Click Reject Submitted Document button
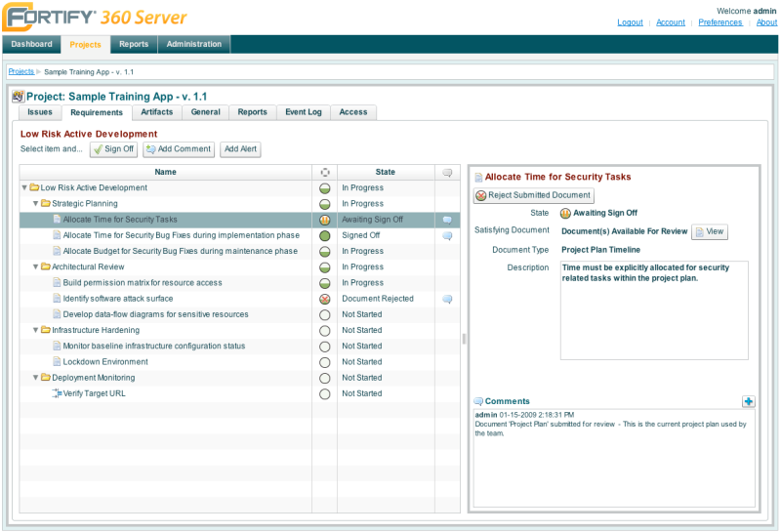Image resolution: width=781 pixels, height=532 pixels. pos(533,195)
